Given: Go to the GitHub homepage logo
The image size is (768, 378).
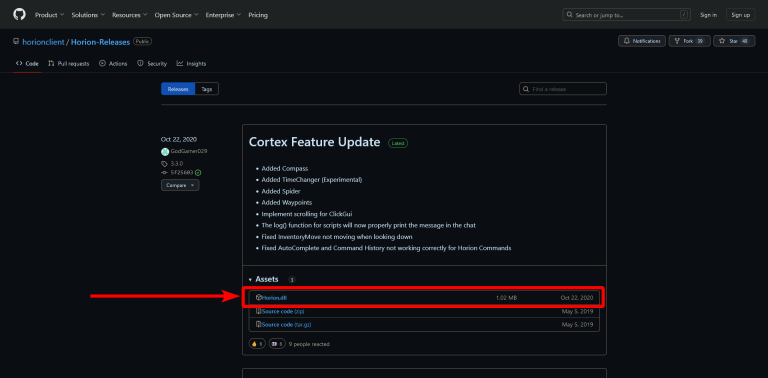Looking at the screenshot, I should point(19,14).
